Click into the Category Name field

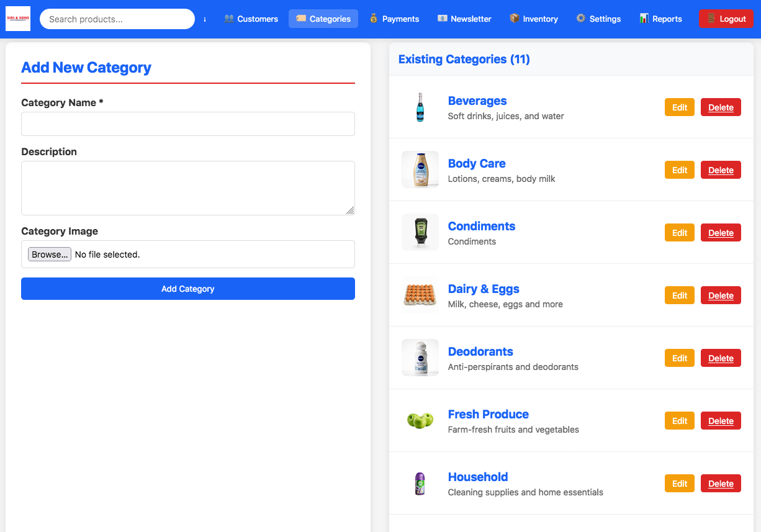click(188, 124)
